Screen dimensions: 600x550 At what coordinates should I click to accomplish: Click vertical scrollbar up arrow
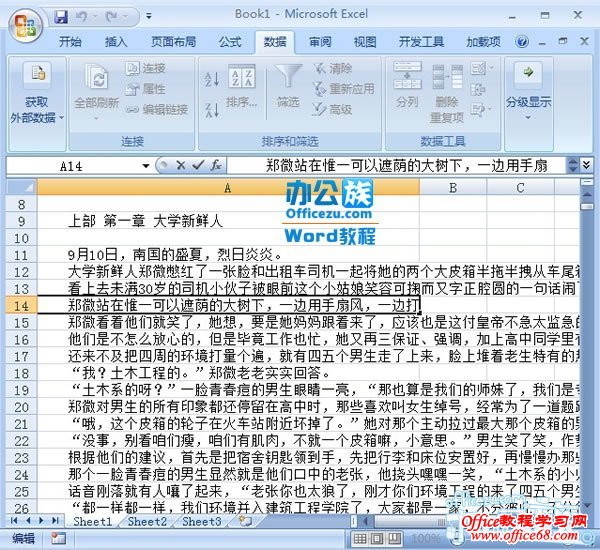click(587, 195)
